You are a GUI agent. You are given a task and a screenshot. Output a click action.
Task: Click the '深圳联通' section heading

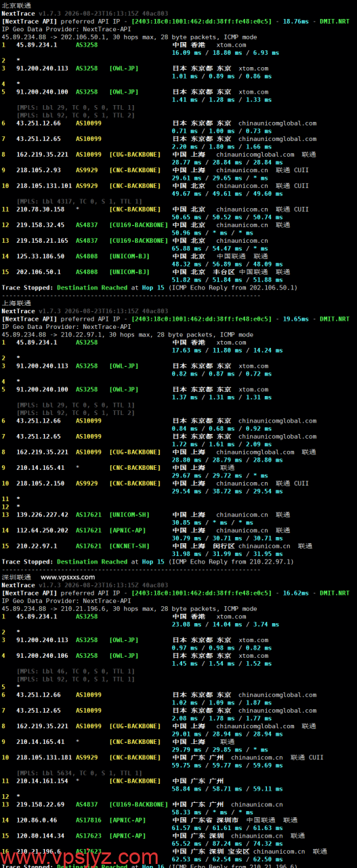[x=16, y=577]
